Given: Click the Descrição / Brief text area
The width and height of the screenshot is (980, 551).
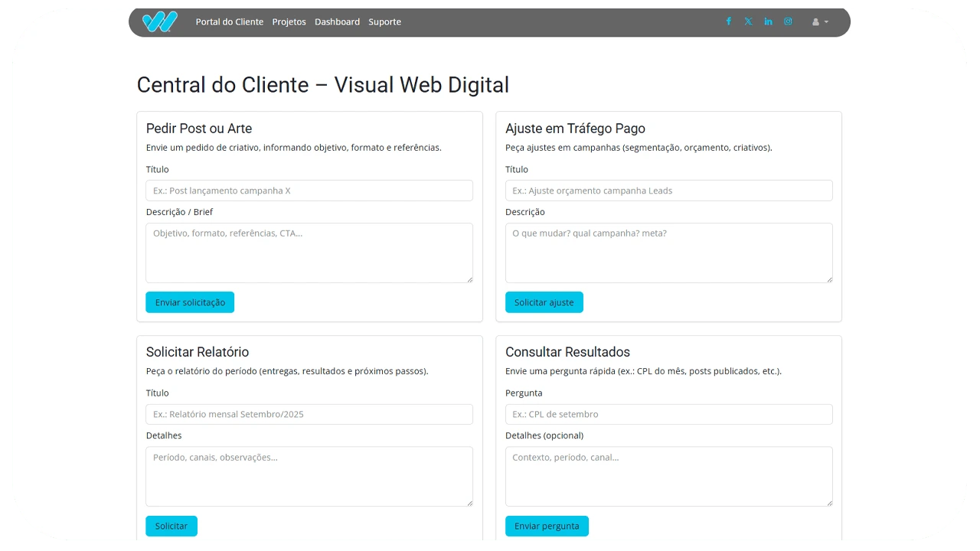Looking at the screenshot, I should tap(309, 253).
